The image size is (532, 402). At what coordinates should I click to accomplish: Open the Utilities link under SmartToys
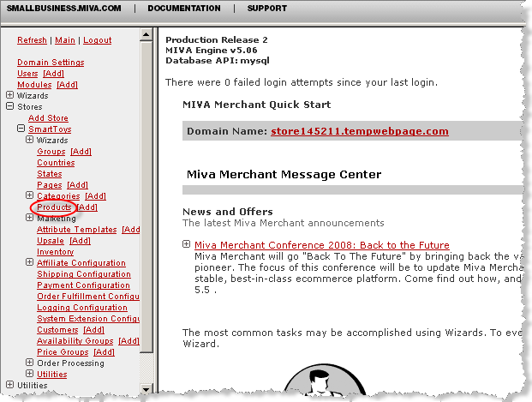(x=52, y=375)
